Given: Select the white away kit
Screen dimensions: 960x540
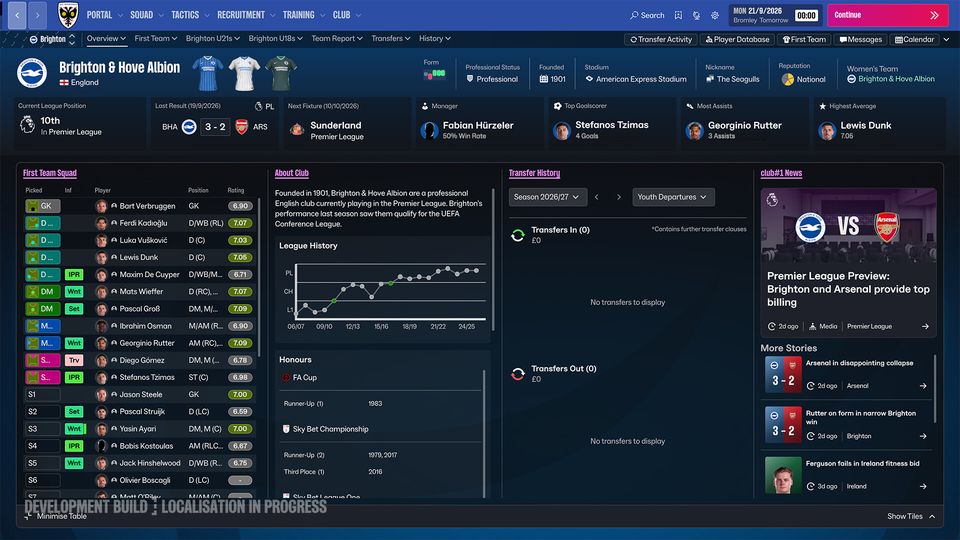Looking at the screenshot, I should tap(244, 73).
